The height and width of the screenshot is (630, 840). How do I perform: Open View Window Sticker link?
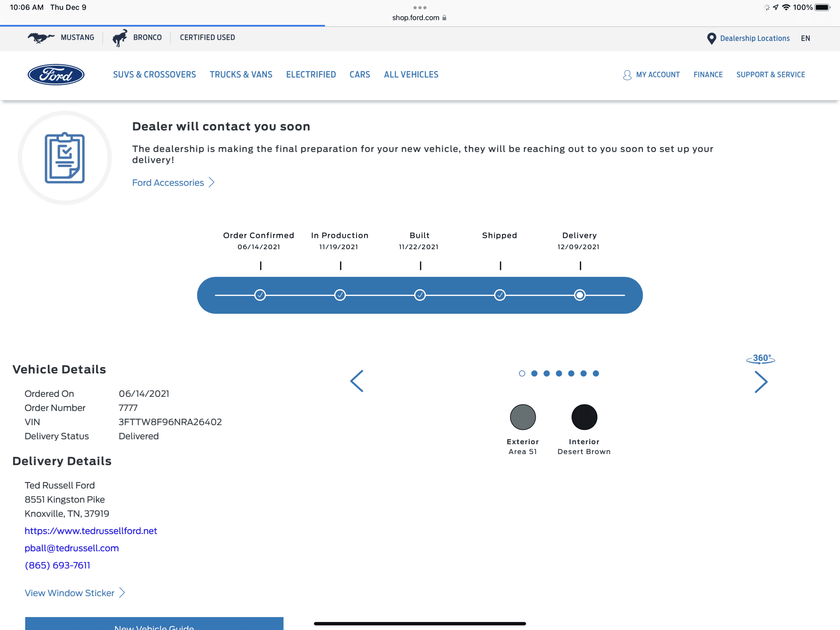(70, 593)
